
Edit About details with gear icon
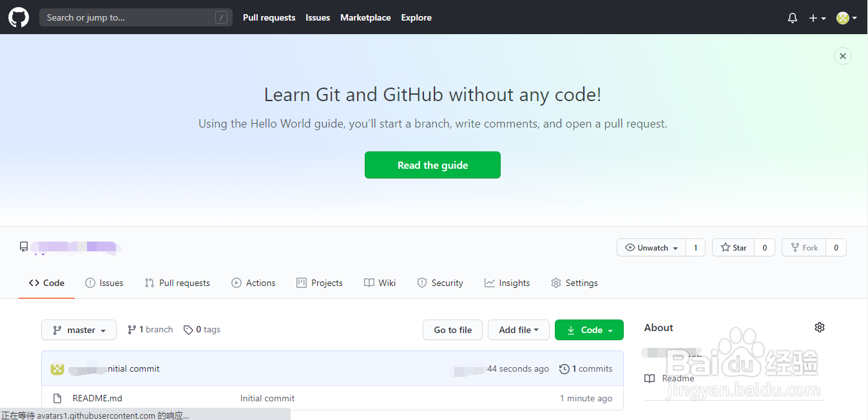click(820, 327)
